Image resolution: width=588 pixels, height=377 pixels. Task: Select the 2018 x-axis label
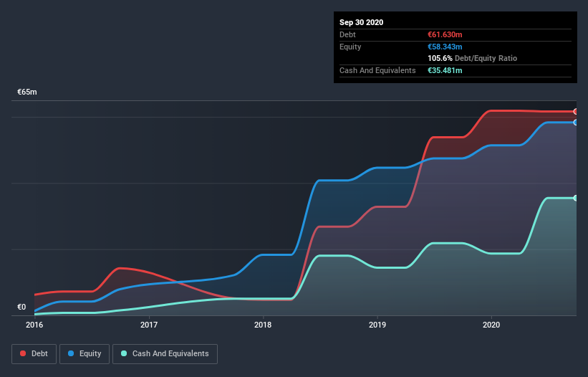[263, 325]
